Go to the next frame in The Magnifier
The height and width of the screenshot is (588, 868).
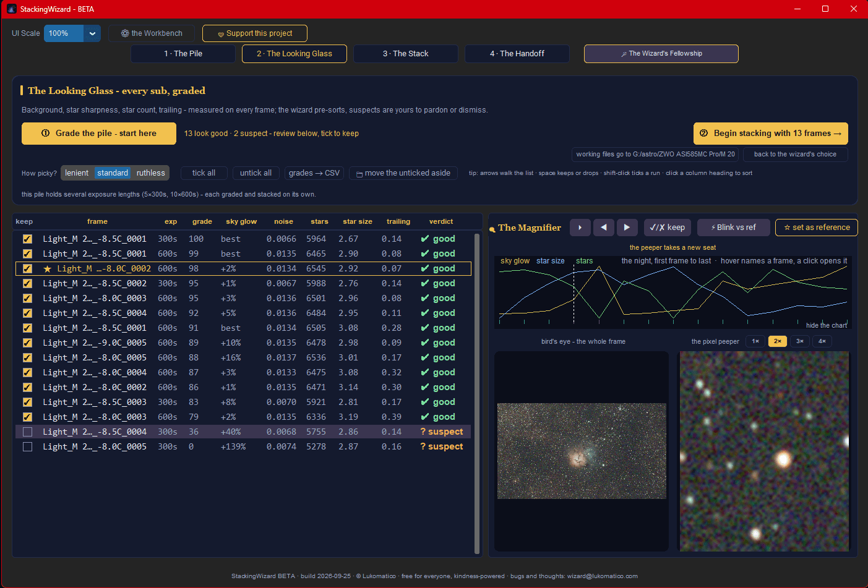click(x=627, y=228)
